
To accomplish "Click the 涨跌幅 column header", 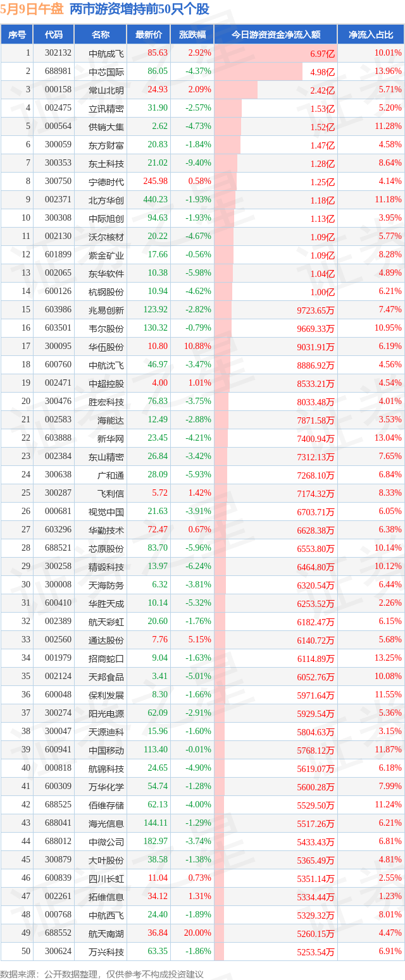I will coord(192,35).
